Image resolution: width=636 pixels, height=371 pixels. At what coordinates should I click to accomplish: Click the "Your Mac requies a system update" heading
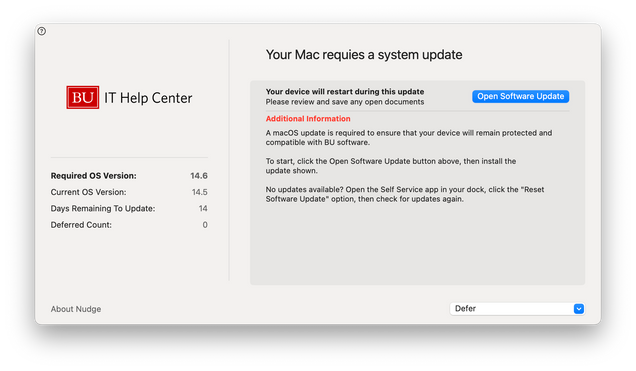tap(364, 55)
